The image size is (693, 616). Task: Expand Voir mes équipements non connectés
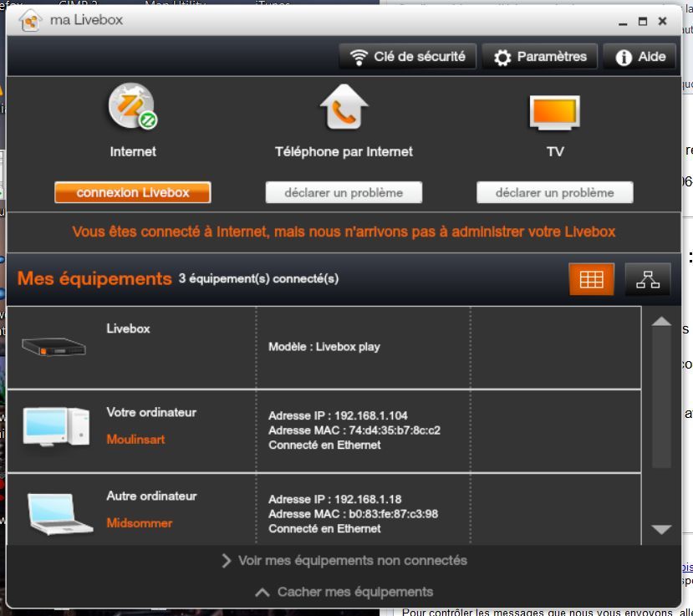(344, 560)
